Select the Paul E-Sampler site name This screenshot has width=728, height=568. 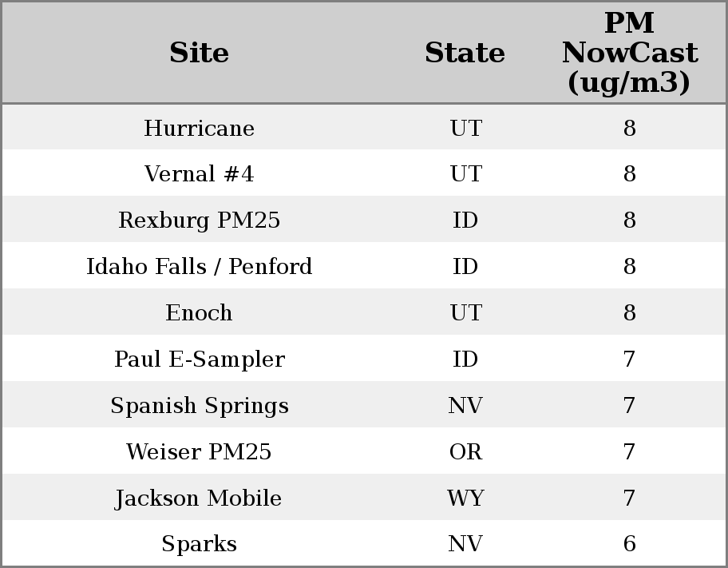[199, 359]
